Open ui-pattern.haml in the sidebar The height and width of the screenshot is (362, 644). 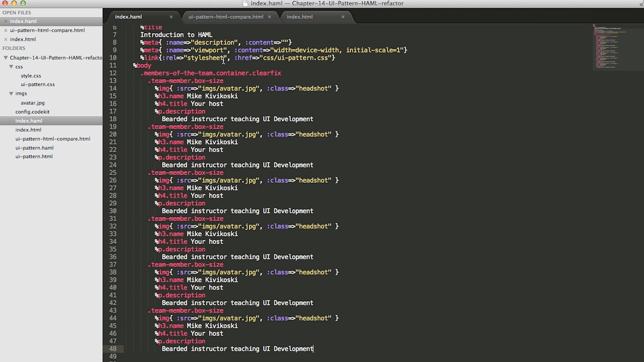click(34, 148)
